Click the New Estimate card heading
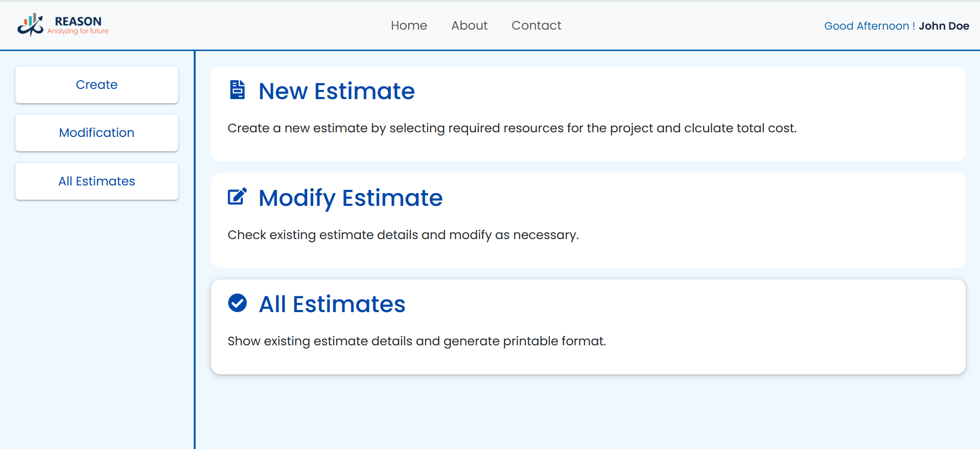The width and height of the screenshot is (980, 449). pos(336,91)
